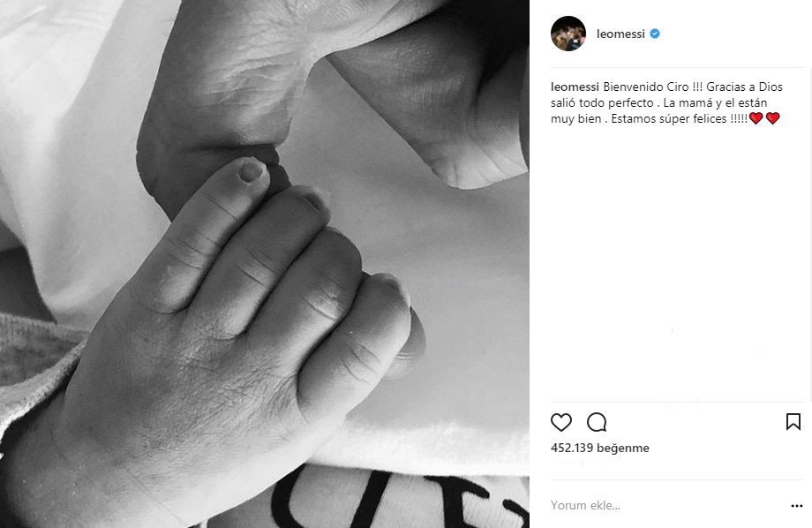This screenshot has width=812, height=528.
Task: Visit leomessi profile from header username
Action: click(x=620, y=34)
